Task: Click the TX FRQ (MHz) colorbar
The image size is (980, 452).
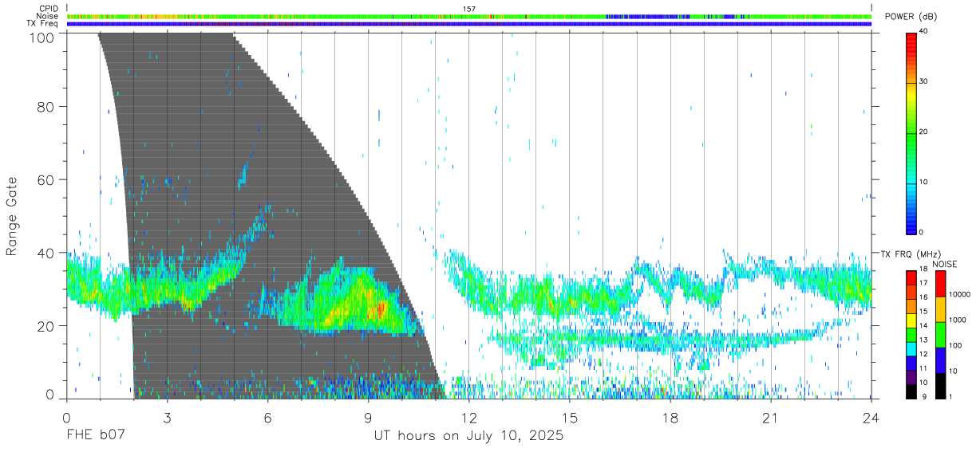Action: click(x=911, y=335)
